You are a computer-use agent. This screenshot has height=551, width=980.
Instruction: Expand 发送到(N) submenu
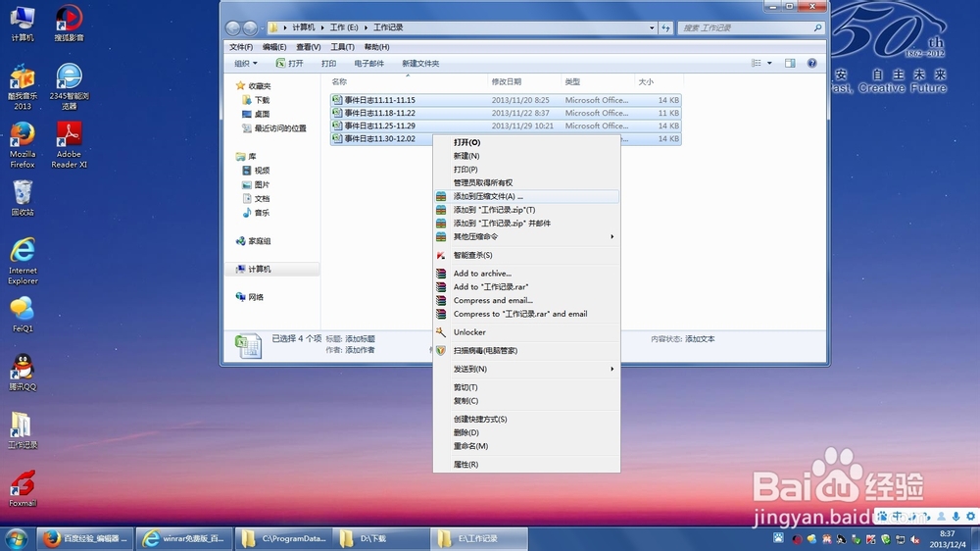coord(526,369)
